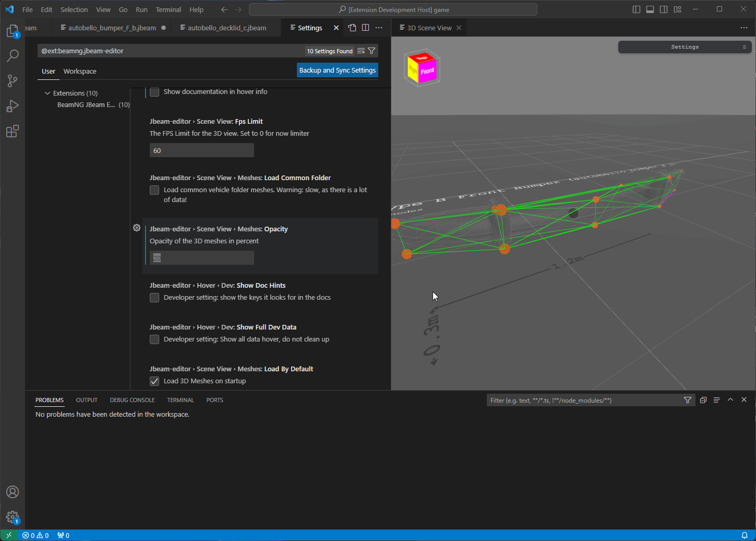Open more actions for 3D Scene View group
This screenshot has height=541, width=756.
(x=744, y=28)
